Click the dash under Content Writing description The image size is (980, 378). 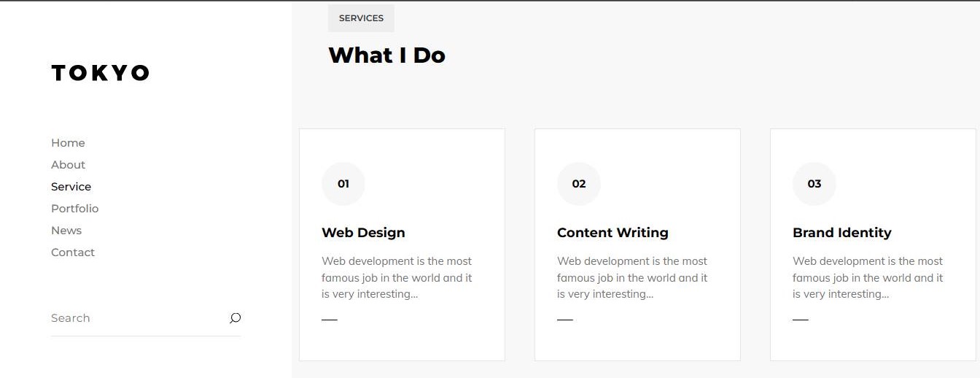click(565, 320)
